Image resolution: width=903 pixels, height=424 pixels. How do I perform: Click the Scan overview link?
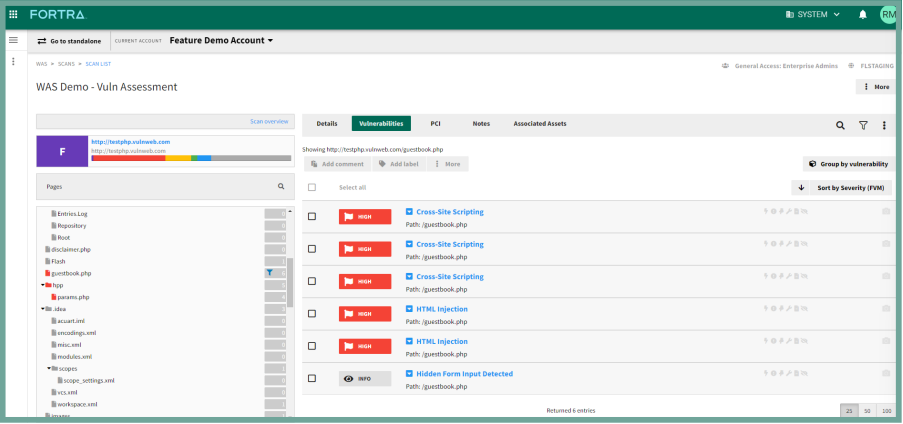tap(269, 122)
